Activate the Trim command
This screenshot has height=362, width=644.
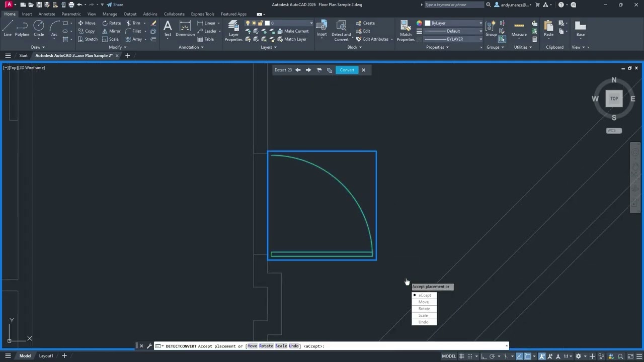click(x=133, y=23)
